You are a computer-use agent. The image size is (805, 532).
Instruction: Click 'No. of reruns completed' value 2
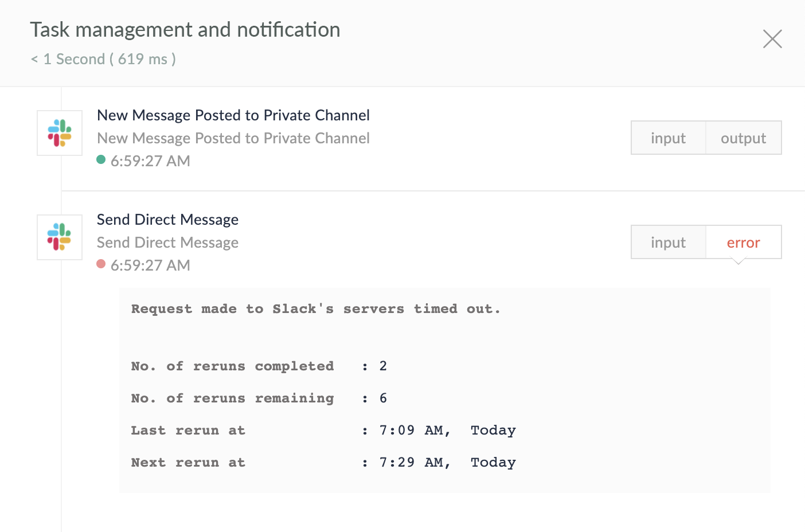[x=383, y=366]
